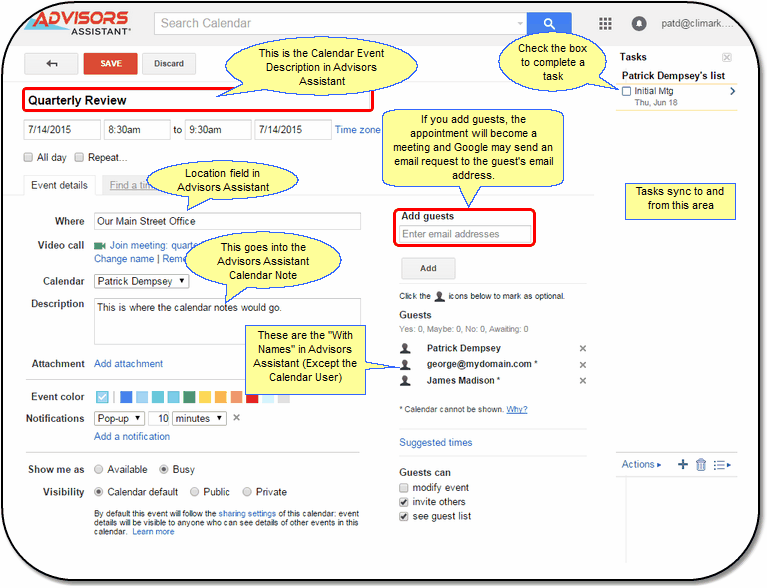Image resolution: width=767 pixels, height=588 pixels.
Task: Open the notifications bell icon
Action: (639, 23)
